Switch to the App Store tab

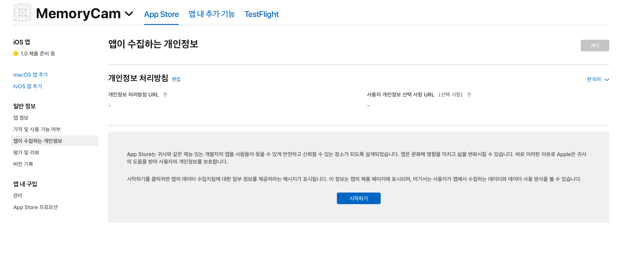[162, 14]
